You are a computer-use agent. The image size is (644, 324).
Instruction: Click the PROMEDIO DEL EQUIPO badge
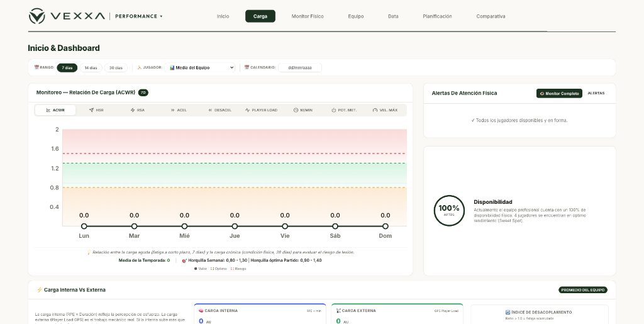point(583,290)
